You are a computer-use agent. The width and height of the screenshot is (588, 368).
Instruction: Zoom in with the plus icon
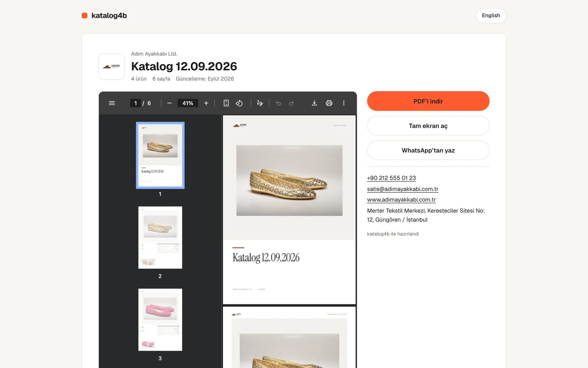click(x=206, y=103)
